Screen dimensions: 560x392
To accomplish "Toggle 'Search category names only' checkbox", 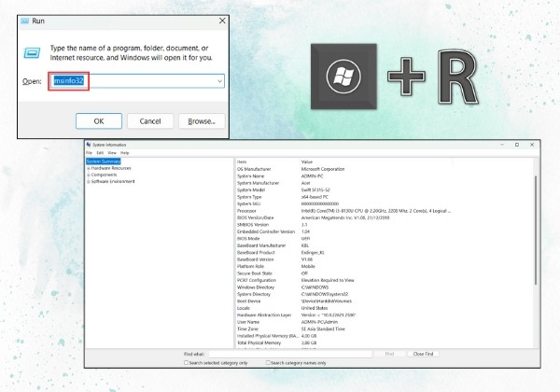I will (268, 363).
